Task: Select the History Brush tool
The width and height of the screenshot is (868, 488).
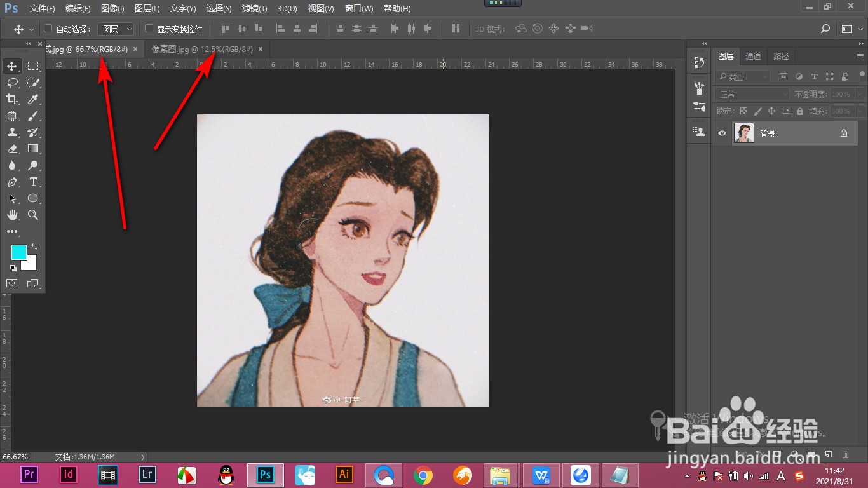Action: tap(33, 132)
